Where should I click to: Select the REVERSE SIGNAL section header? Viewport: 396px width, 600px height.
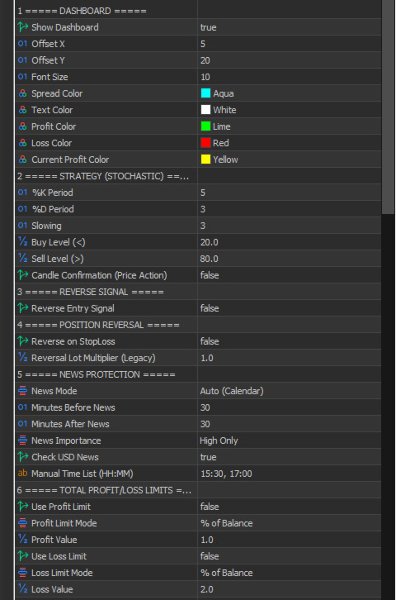coord(198,292)
